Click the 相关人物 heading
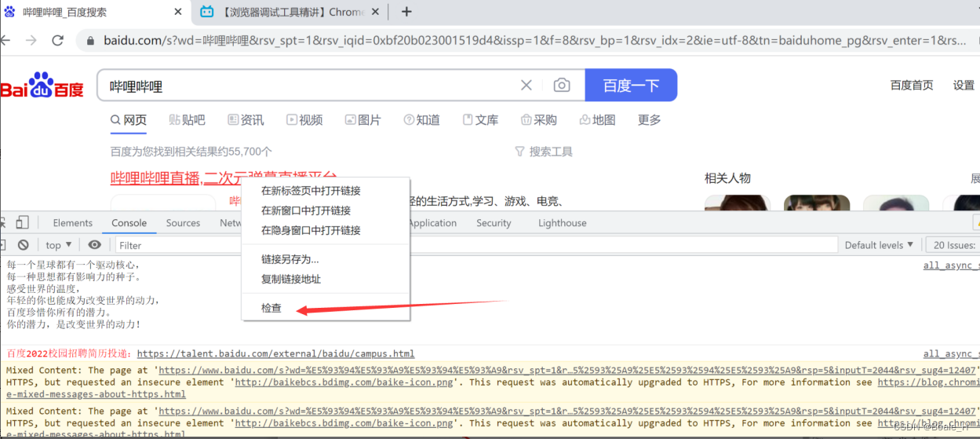 [x=727, y=178]
